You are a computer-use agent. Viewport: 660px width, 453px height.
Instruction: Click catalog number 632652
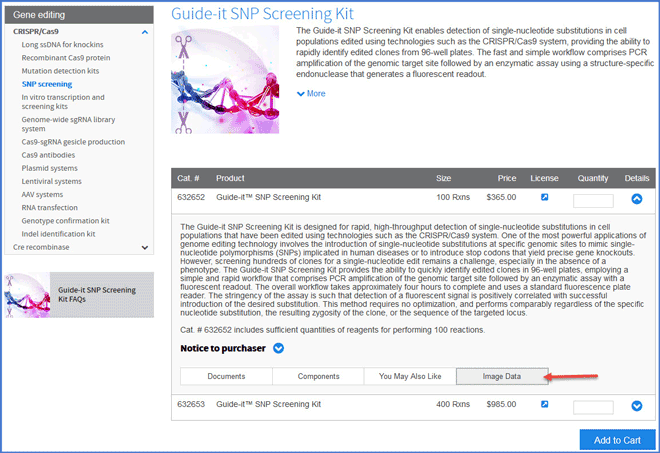click(x=191, y=197)
